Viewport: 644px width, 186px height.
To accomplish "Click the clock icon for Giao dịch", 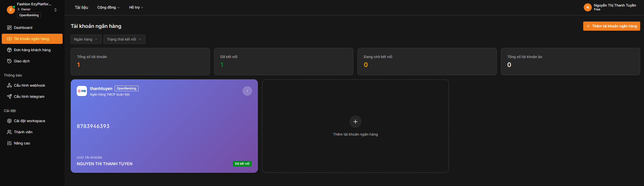I will click(x=9, y=61).
